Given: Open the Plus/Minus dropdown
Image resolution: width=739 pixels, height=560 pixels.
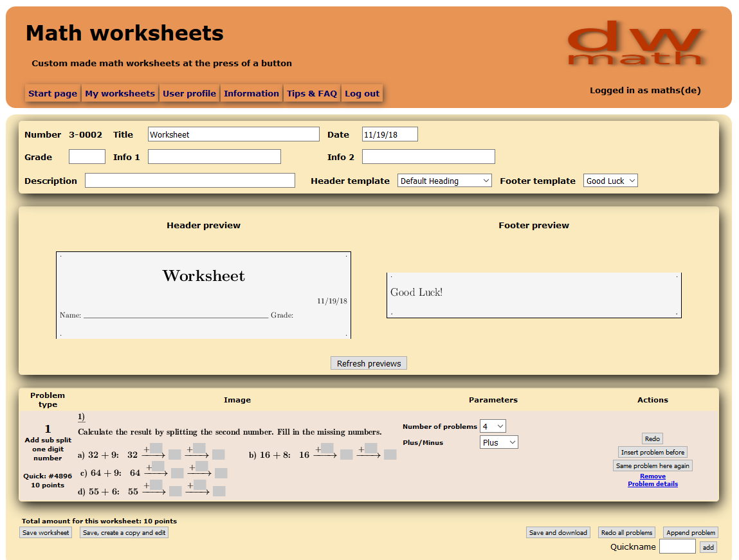Looking at the screenshot, I should click(498, 442).
